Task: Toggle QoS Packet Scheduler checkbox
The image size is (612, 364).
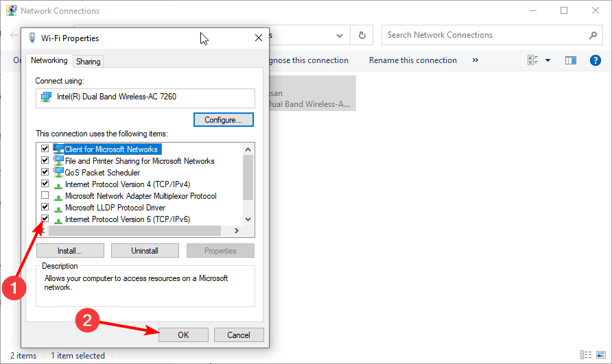Action: 45,172
